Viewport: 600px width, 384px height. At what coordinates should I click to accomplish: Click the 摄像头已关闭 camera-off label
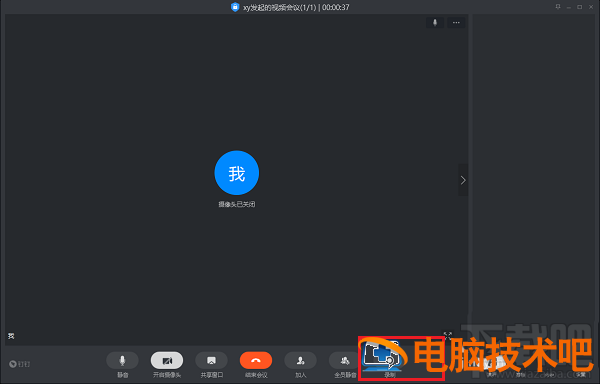(236, 204)
